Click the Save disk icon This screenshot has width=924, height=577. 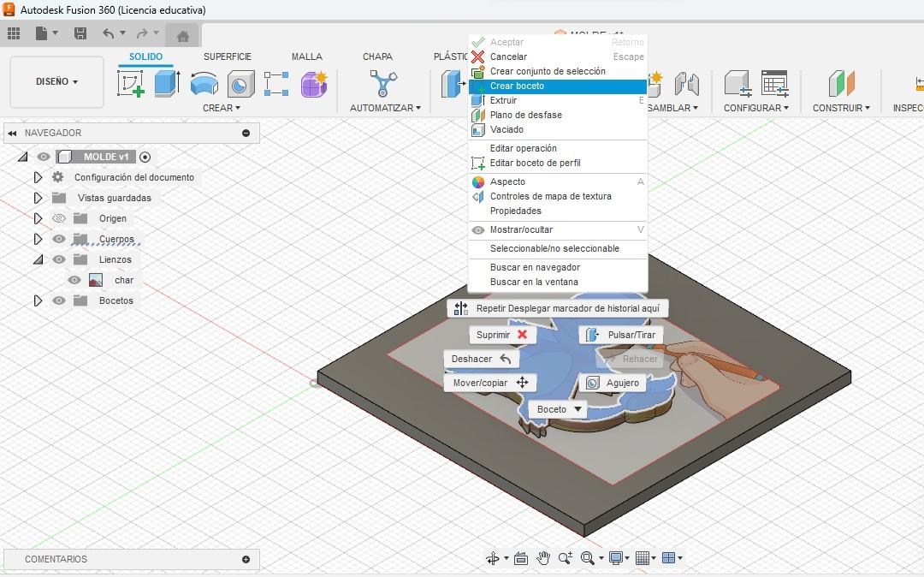pos(80,33)
